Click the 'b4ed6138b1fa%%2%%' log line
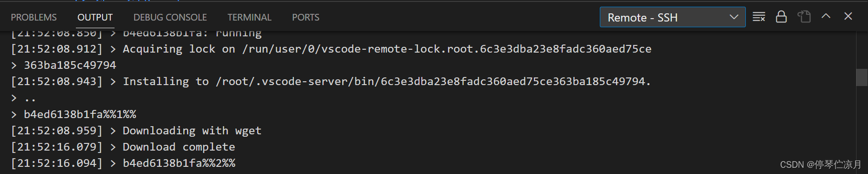 click(123, 163)
